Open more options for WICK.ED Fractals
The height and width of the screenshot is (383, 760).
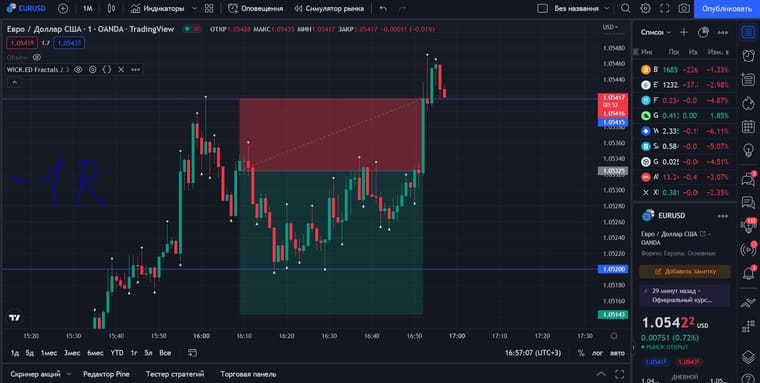[x=136, y=69]
